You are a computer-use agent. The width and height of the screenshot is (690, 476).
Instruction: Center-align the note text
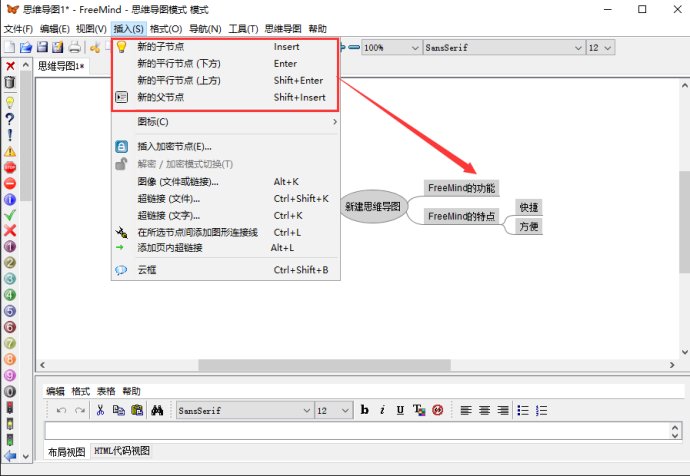click(x=484, y=410)
